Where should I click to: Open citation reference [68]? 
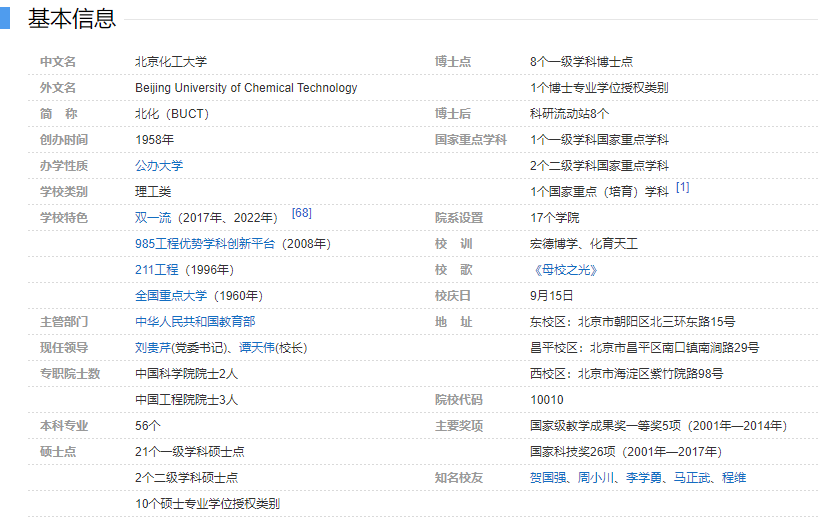pyautogui.click(x=301, y=214)
